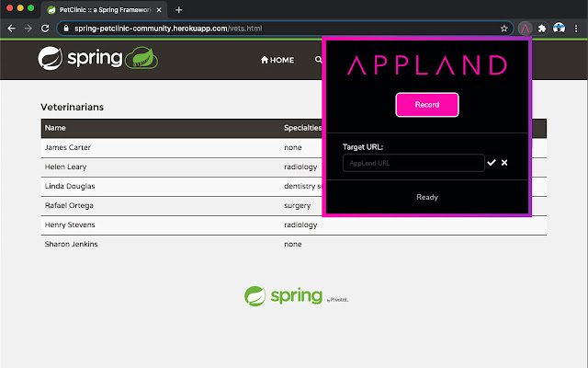Select the Henry Stevens name cell
588x368 pixels.
[70, 224]
